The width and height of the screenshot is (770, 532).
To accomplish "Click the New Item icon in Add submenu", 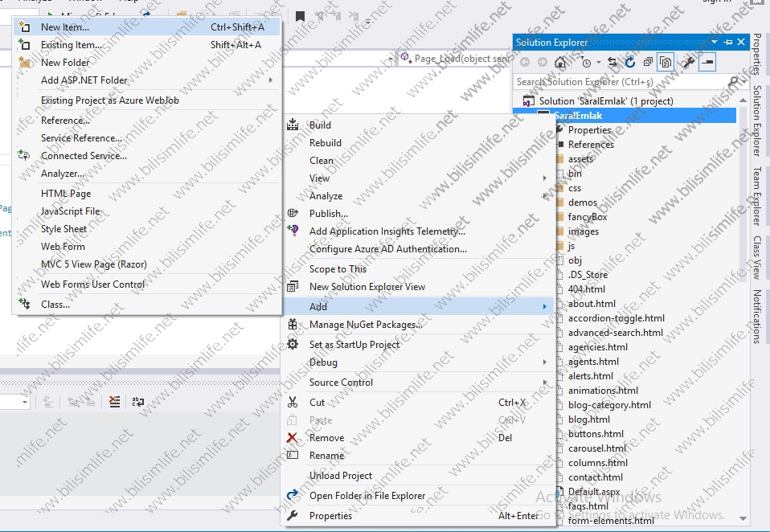I will tap(24, 27).
